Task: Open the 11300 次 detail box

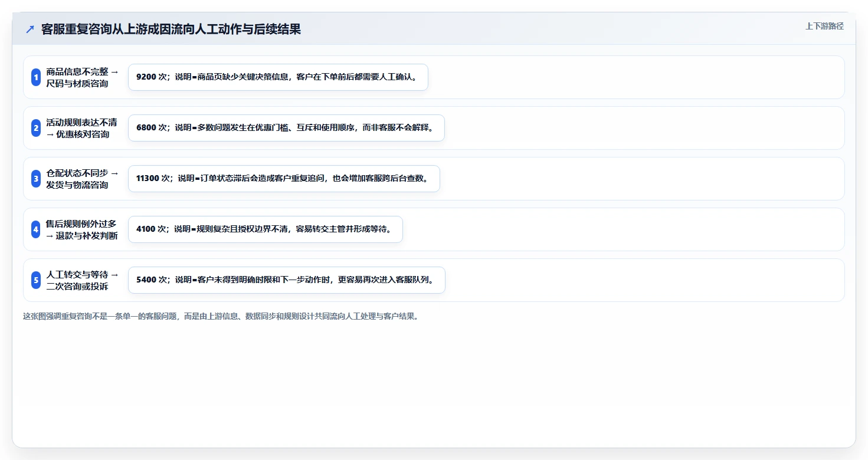Action: (284, 179)
